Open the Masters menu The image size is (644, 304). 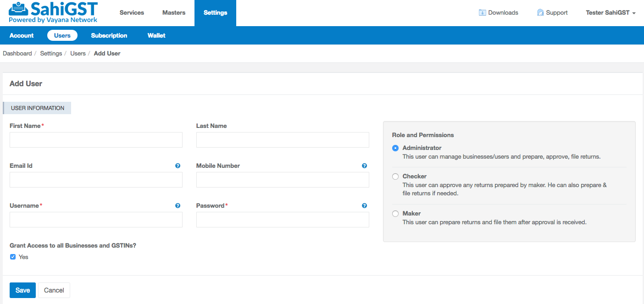point(174,13)
